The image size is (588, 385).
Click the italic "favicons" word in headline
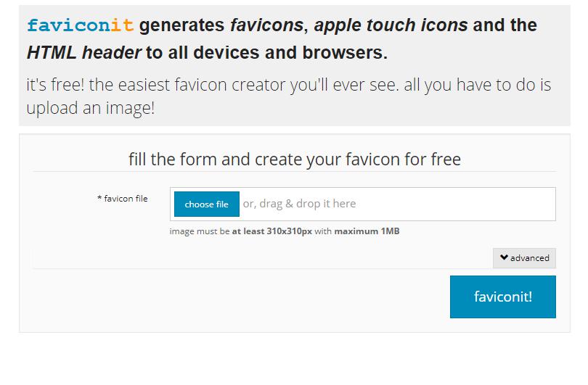[266, 25]
